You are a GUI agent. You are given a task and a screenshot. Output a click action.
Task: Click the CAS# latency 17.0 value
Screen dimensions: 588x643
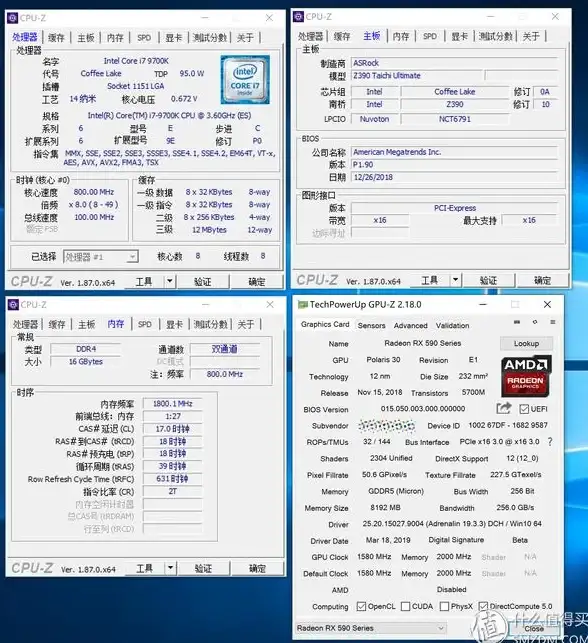173,429
